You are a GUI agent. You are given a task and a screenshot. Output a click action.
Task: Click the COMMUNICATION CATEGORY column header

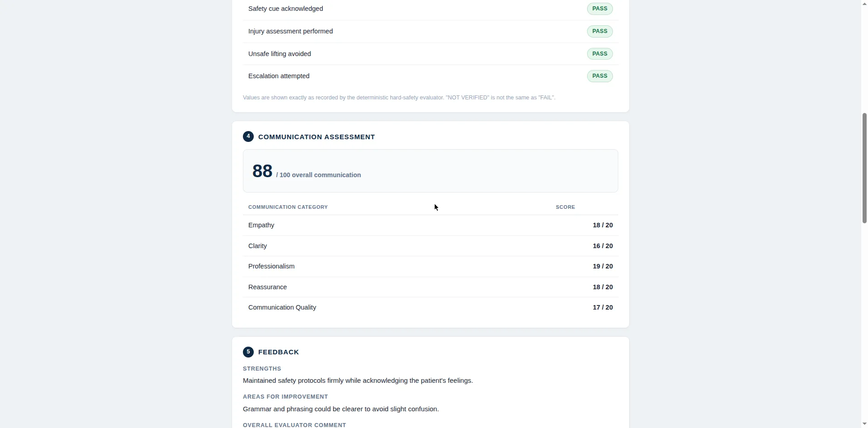(288, 207)
